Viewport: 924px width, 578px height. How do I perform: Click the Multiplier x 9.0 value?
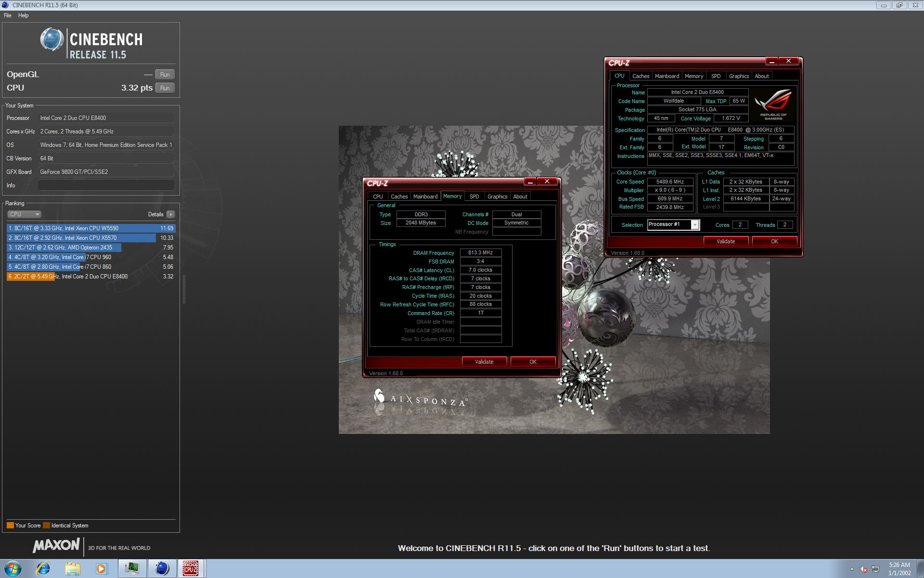(x=670, y=190)
